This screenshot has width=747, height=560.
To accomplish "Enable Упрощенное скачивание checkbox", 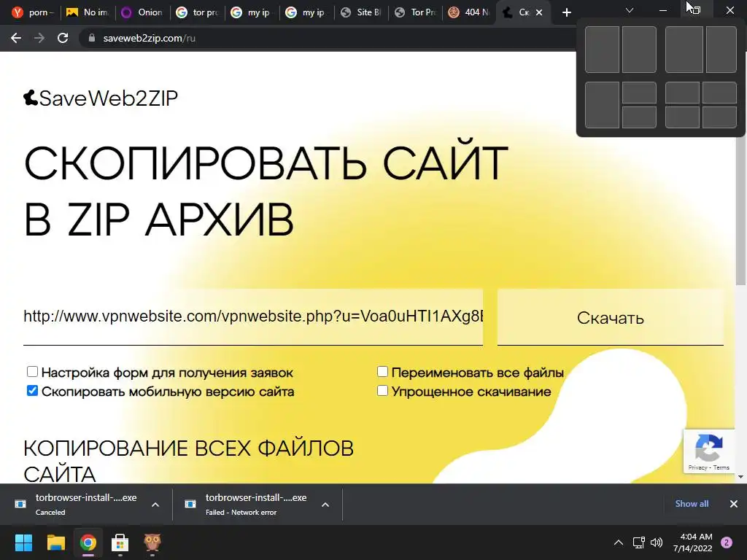I will [382, 391].
